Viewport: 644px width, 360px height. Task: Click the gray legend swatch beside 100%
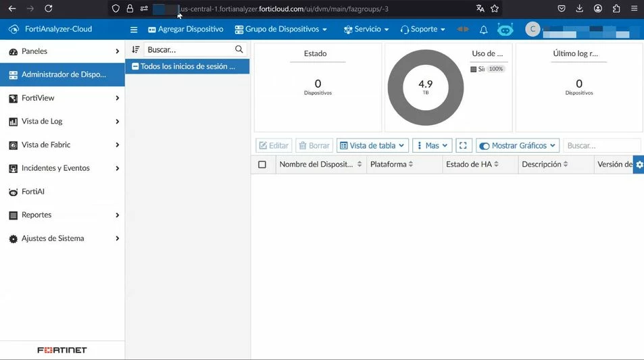click(x=474, y=70)
